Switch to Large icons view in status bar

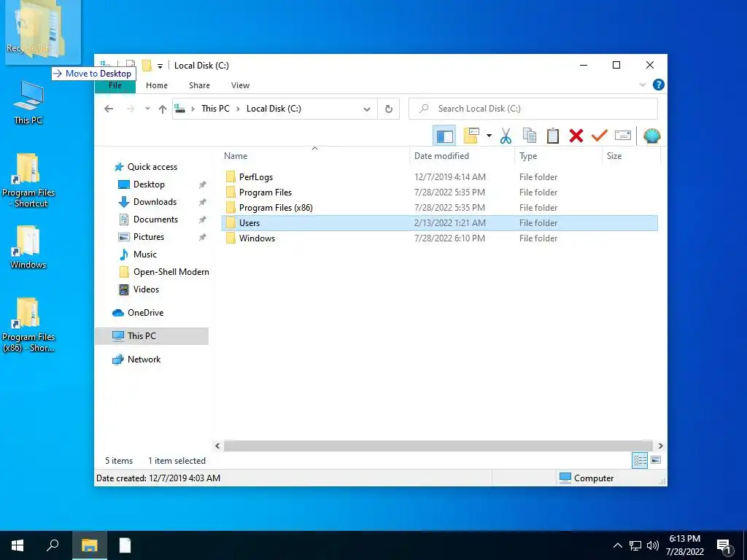(x=656, y=461)
